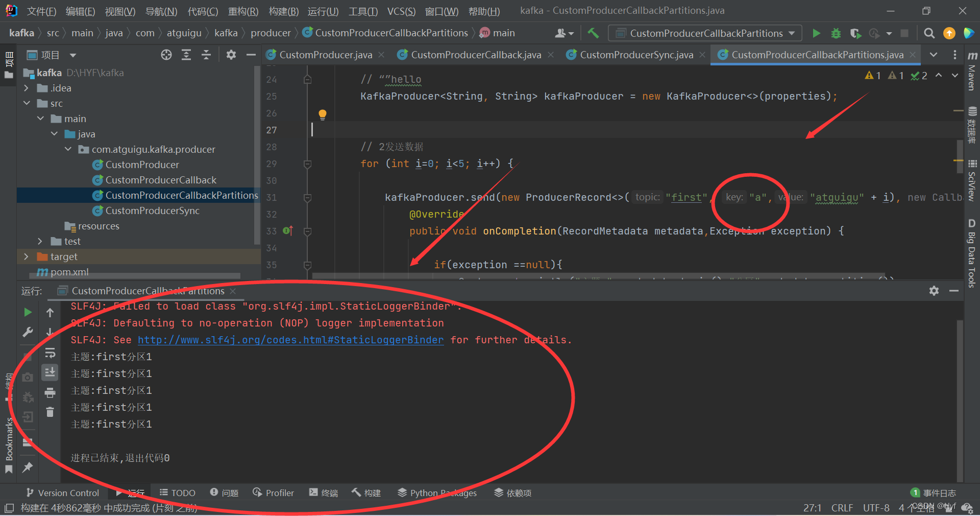Open the 事件日志 event log

click(x=934, y=493)
